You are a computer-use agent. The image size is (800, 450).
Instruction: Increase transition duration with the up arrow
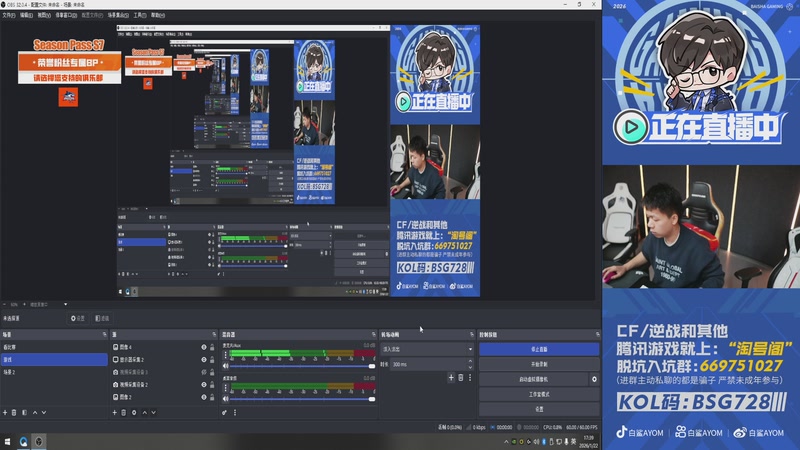click(x=470, y=361)
